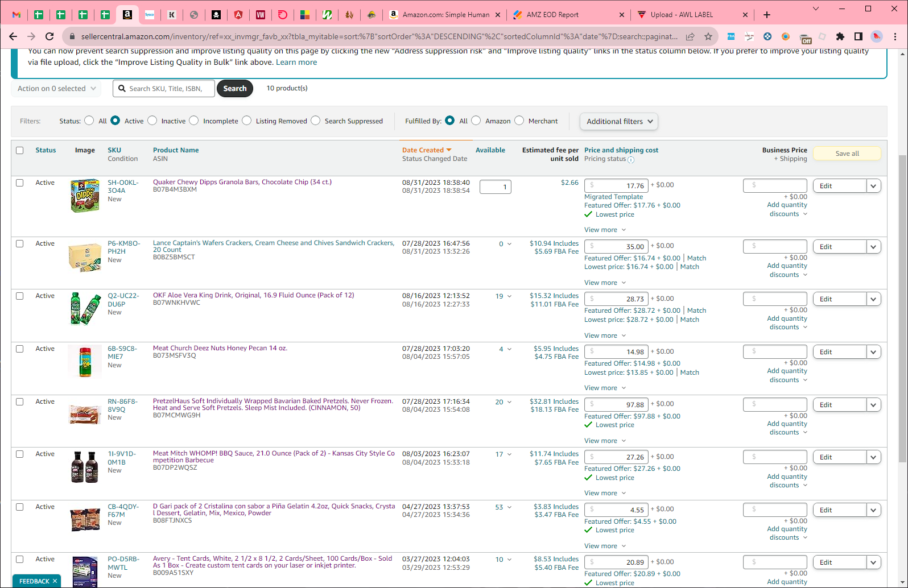Open Edit dropdown arrow for PretzelHaus row

[x=874, y=405]
